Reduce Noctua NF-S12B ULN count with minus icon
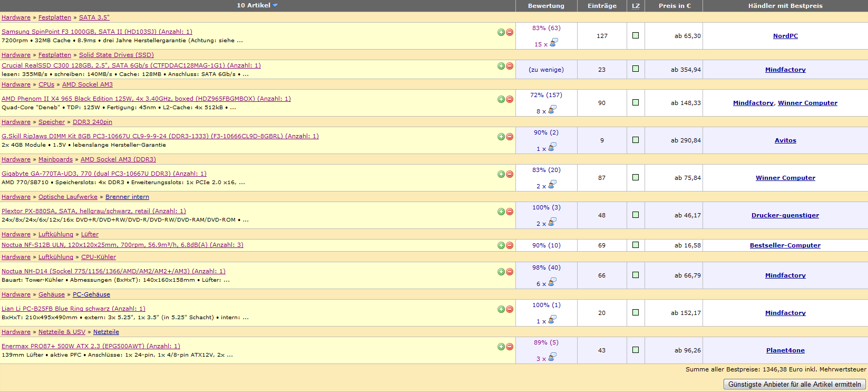The height and width of the screenshot is (392, 868). pos(510,245)
